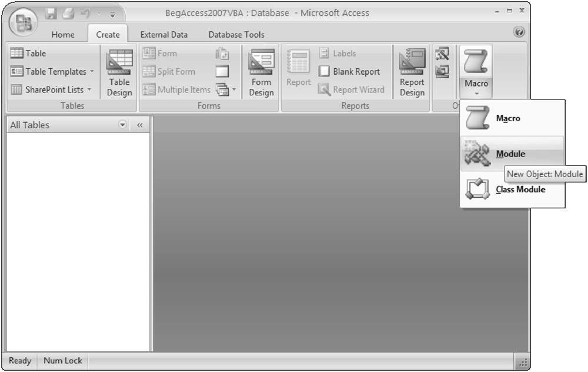Switch to the Home tab
The image size is (588, 372).
coord(63,35)
